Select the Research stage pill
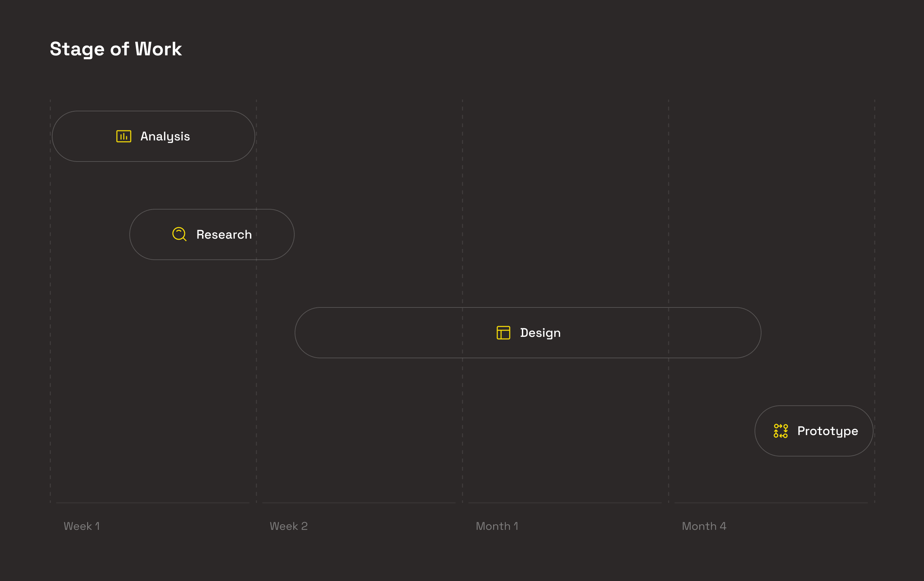 212,234
